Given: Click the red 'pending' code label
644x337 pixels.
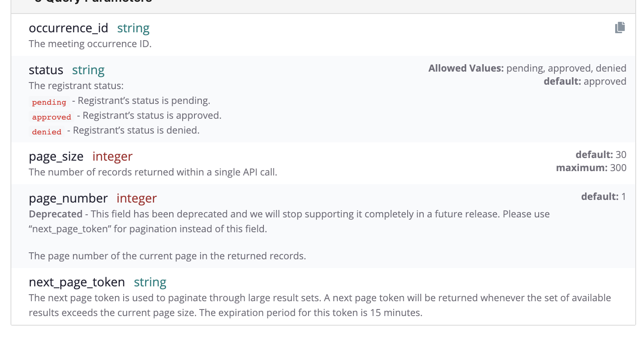Looking at the screenshot, I should (x=49, y=102).
